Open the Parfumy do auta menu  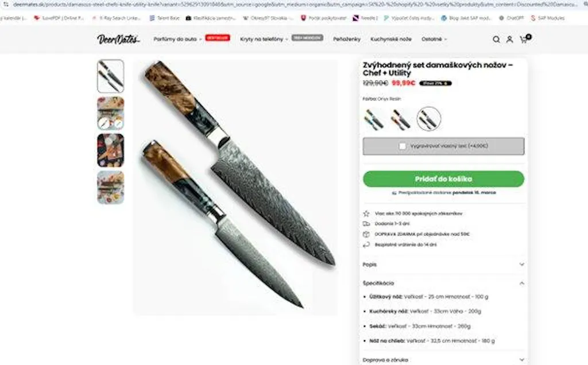tap(177, 39)
